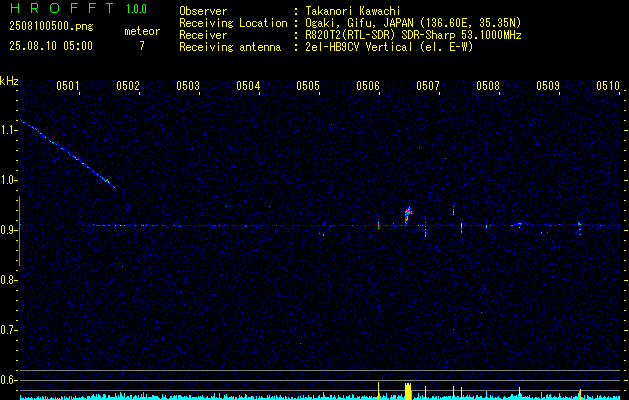Click the timestamp 25.08.10 05:00
629x400 pixels.
pyautogui.click(x=51, y=46)
